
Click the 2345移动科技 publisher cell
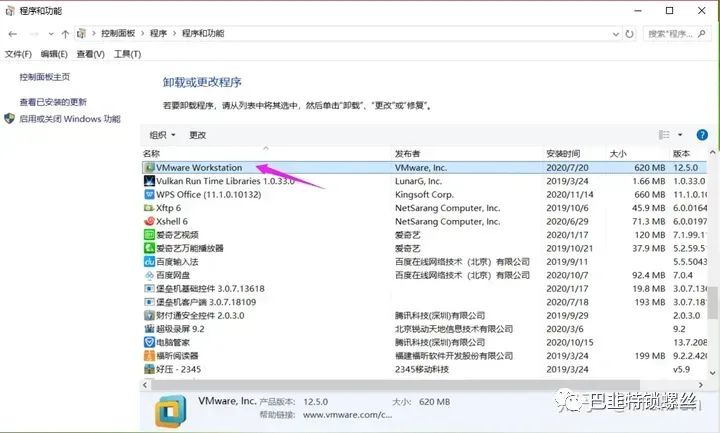click(422, 369)
